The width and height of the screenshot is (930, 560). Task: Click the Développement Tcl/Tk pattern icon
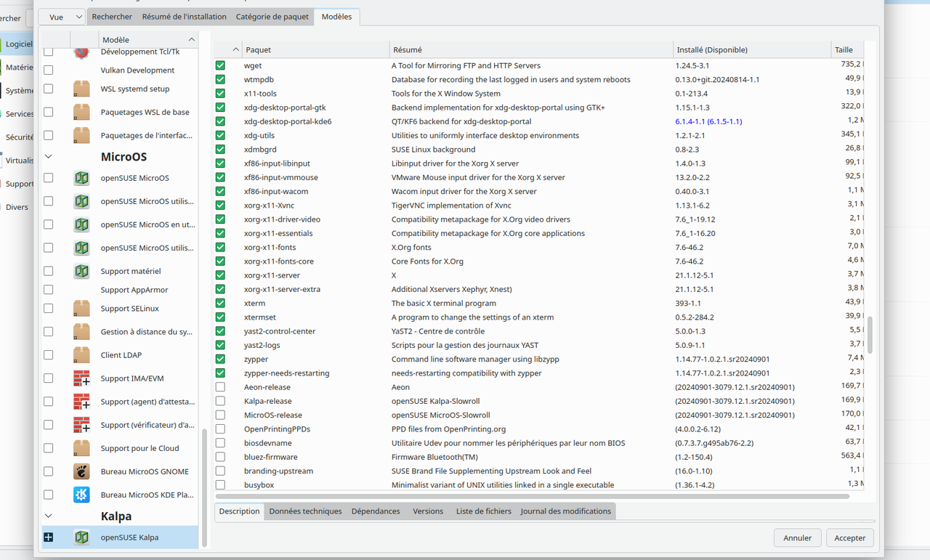(x=81, y=52)
